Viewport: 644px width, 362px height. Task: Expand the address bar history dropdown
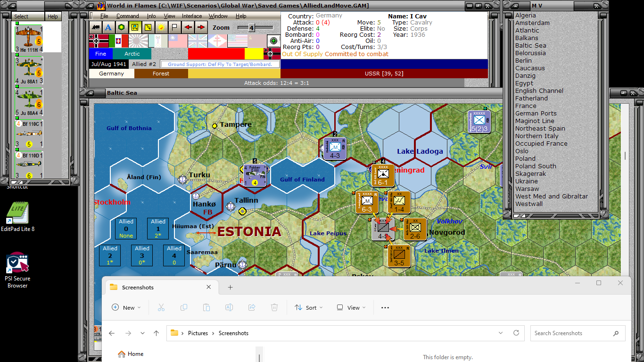[x=501, y=333]
